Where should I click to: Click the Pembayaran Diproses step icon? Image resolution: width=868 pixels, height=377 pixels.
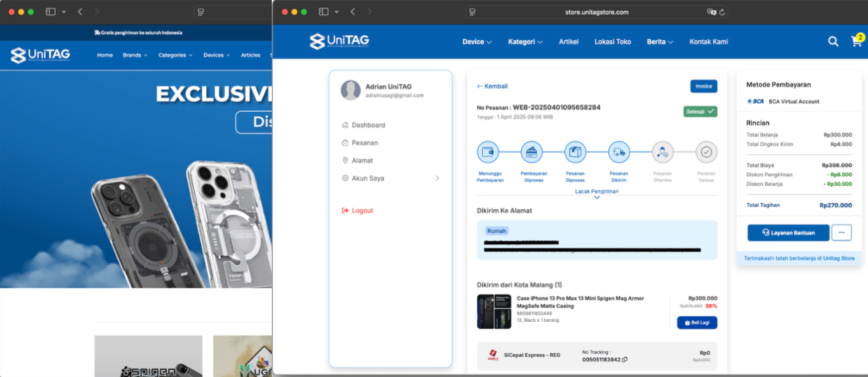point(532,152)
